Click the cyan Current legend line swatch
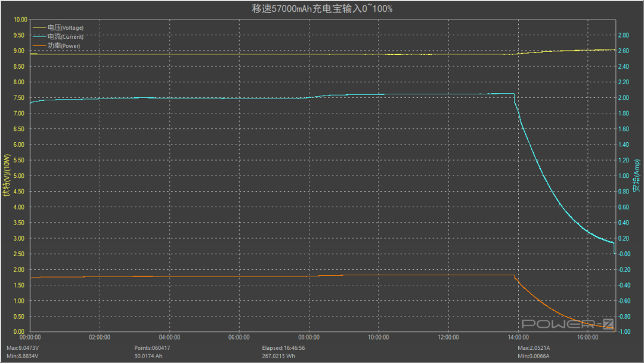 (39, 36)
